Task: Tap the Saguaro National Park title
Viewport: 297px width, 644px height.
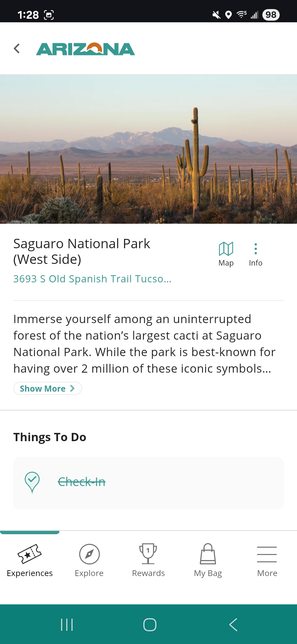Action: tap(82, 251)
